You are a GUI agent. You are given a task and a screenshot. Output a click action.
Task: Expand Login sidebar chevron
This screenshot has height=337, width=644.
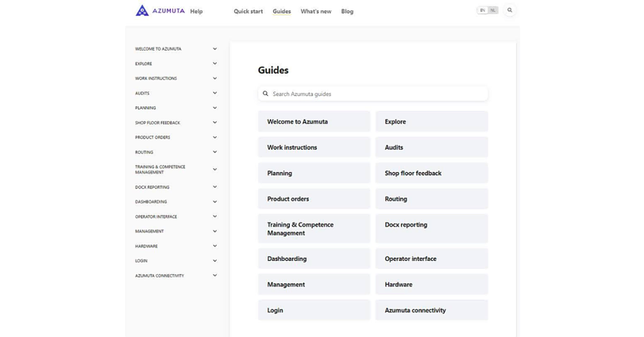[x=215, y=261]
